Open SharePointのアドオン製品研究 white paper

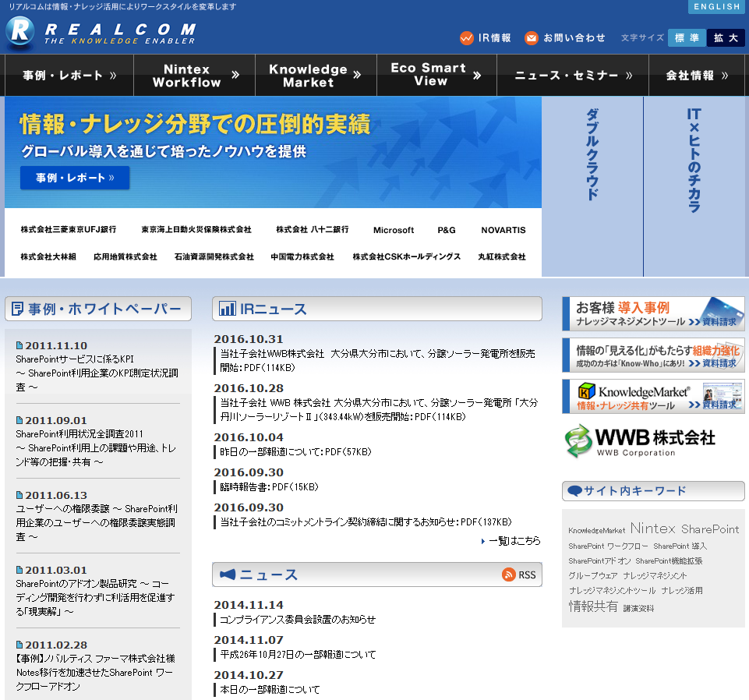[x=95, y=597]
